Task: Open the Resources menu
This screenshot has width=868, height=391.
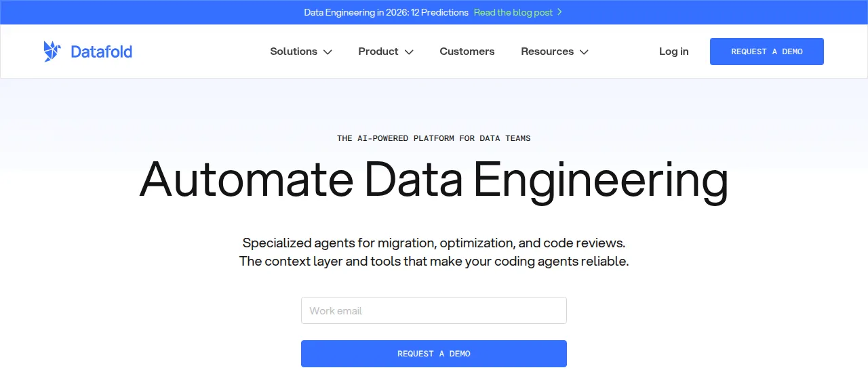Action: 555,52
